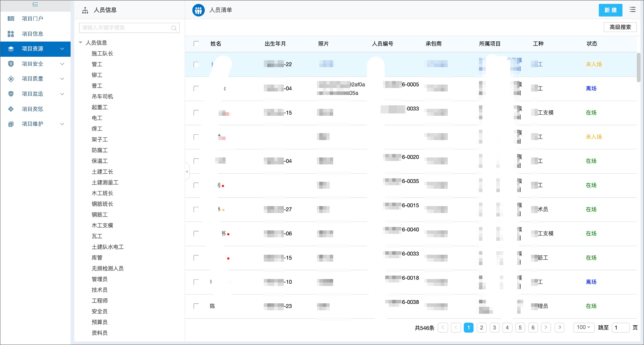644x345 pixels.
Task: Select 安全员 in the personnel tree
Action: click(99, 311)
